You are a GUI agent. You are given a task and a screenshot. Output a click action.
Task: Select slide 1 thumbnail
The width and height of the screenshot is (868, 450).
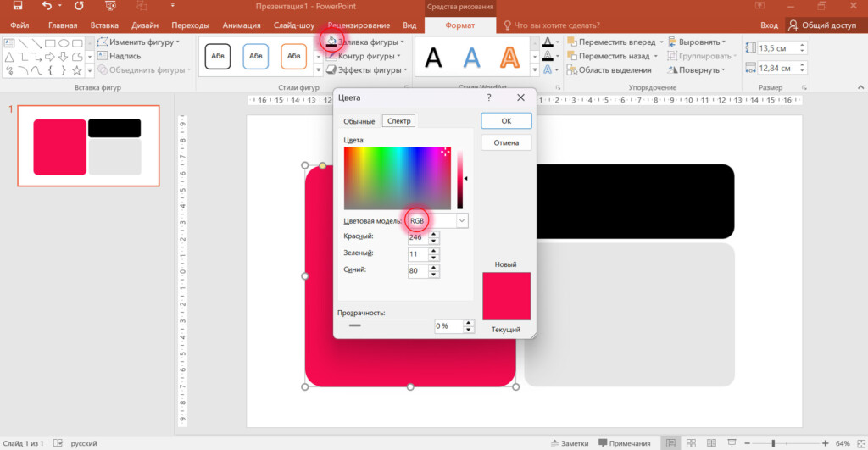(88, 146)
